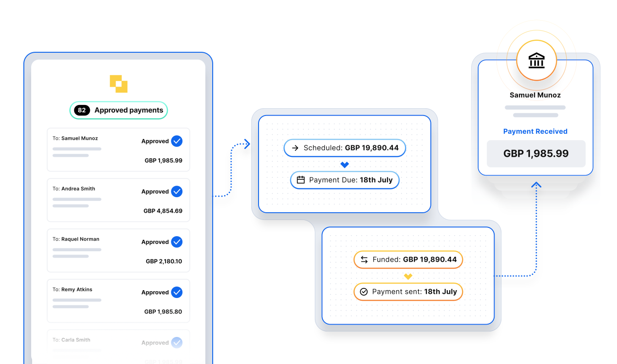617x364 pixels.
Task: Click the transfer arrows icon beside Funded
Action: [x=364, y=259]
